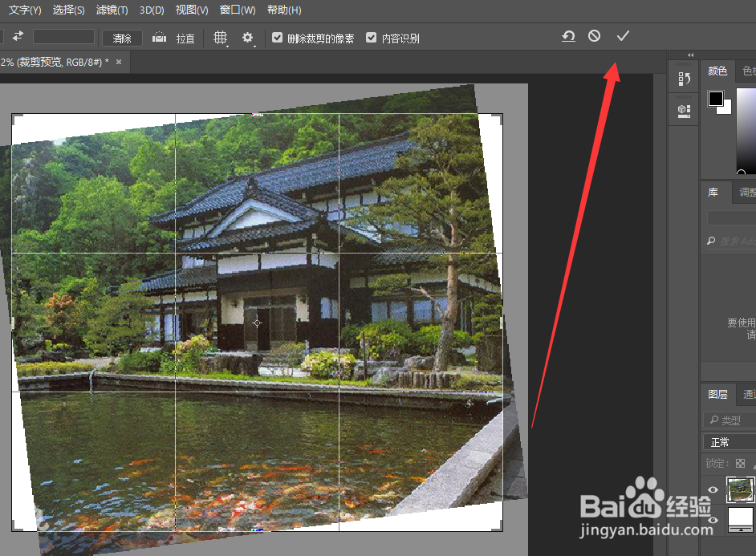The width and height of the screenshot is (756, 556).
Task: Open crop settings gear menu
Action: pos(248,38)
